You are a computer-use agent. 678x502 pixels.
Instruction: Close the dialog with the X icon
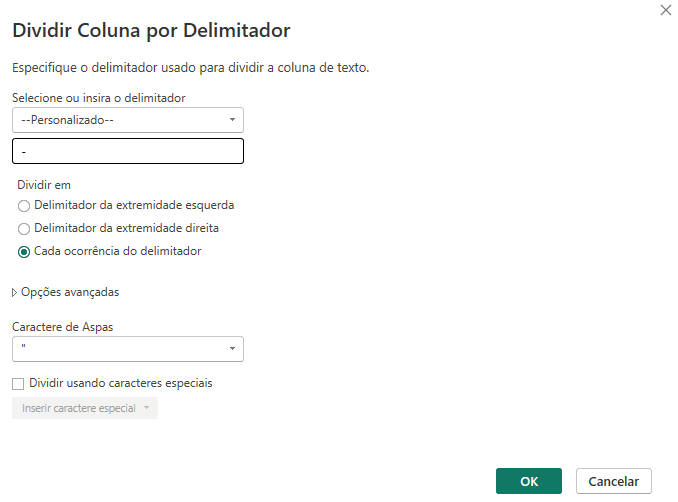(666, 10)
